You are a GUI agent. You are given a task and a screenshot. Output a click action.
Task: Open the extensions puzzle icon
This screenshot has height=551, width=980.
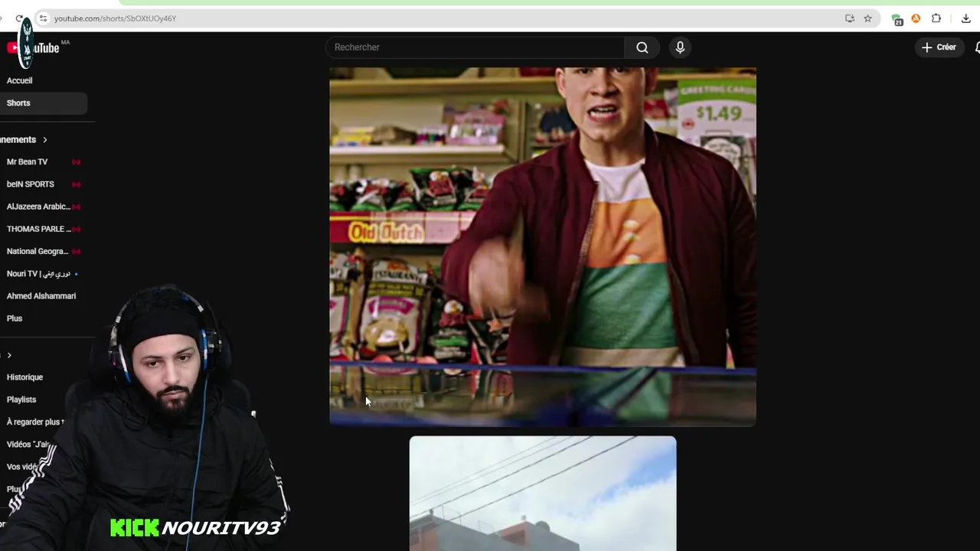click(x=936, y=18)
